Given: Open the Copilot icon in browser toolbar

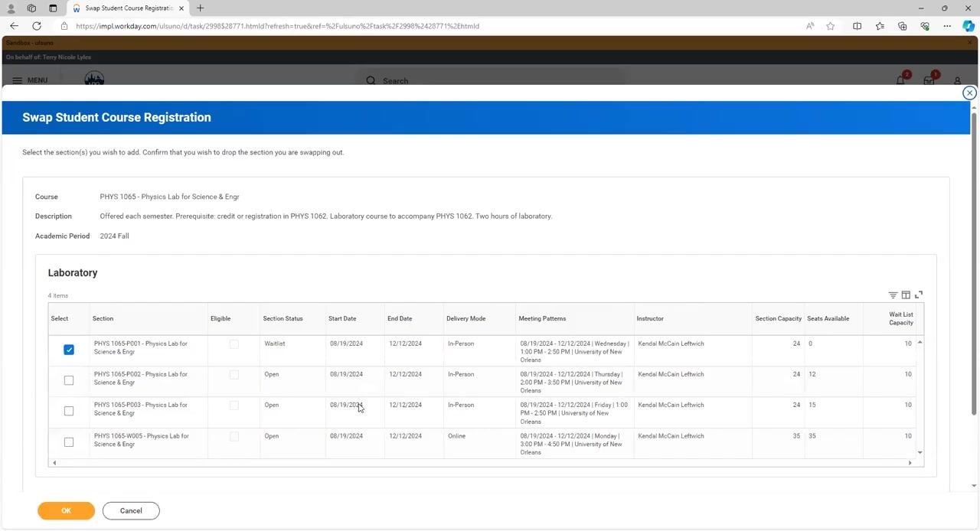Looking at the screenshot, I should (x=969, y=26).
